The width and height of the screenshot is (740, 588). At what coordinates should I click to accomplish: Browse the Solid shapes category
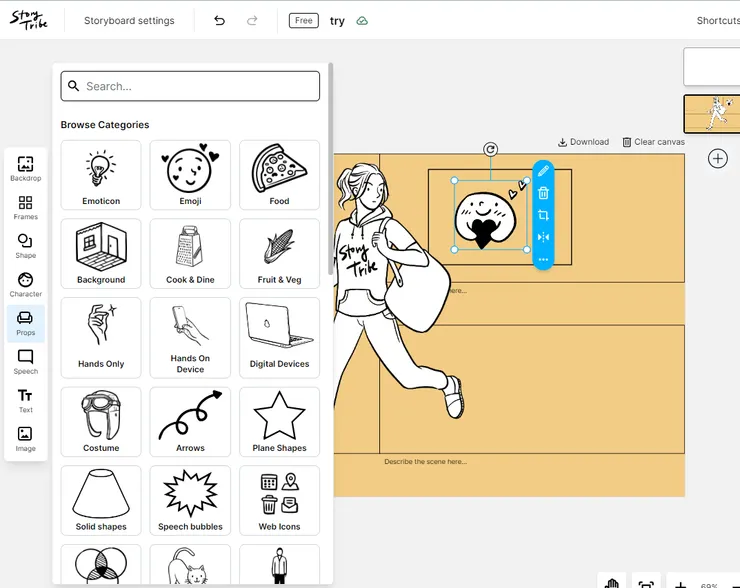pyautogui.click(x=101, y=501)
